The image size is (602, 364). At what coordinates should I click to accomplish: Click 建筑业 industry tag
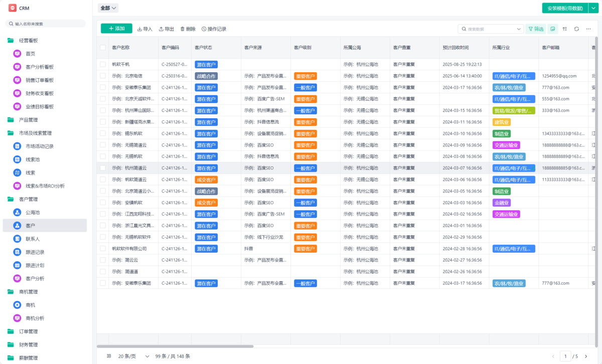click(x=502, y=122)
